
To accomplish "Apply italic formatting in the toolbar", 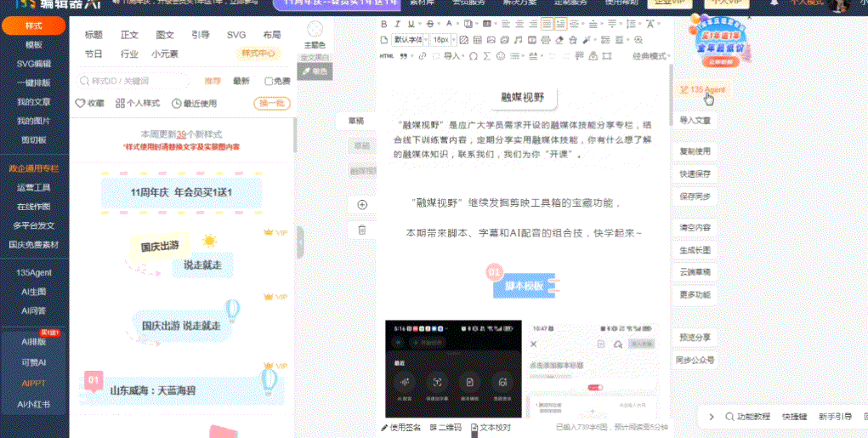I will [399, 24].
